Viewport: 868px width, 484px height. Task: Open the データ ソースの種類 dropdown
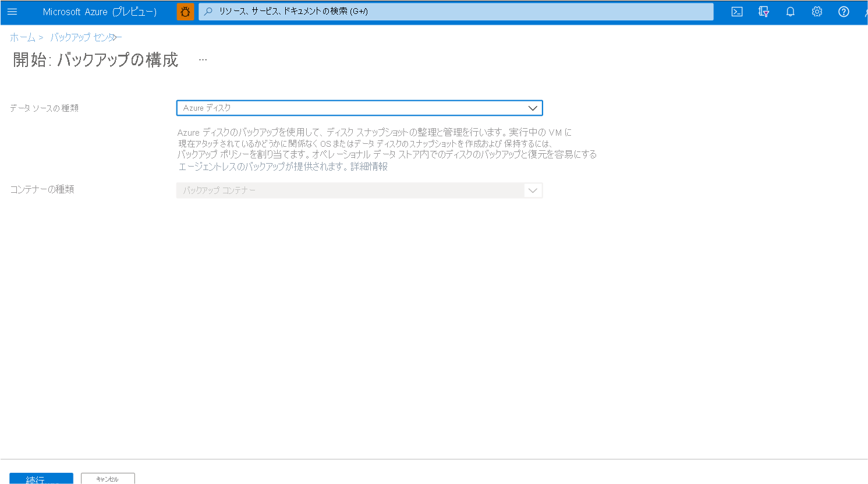pos(359,108)
